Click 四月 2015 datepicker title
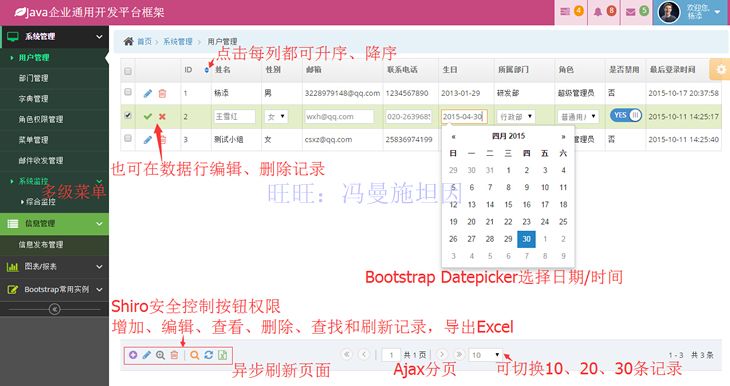This screenshot has width=730, height=386. click(508, 136)
